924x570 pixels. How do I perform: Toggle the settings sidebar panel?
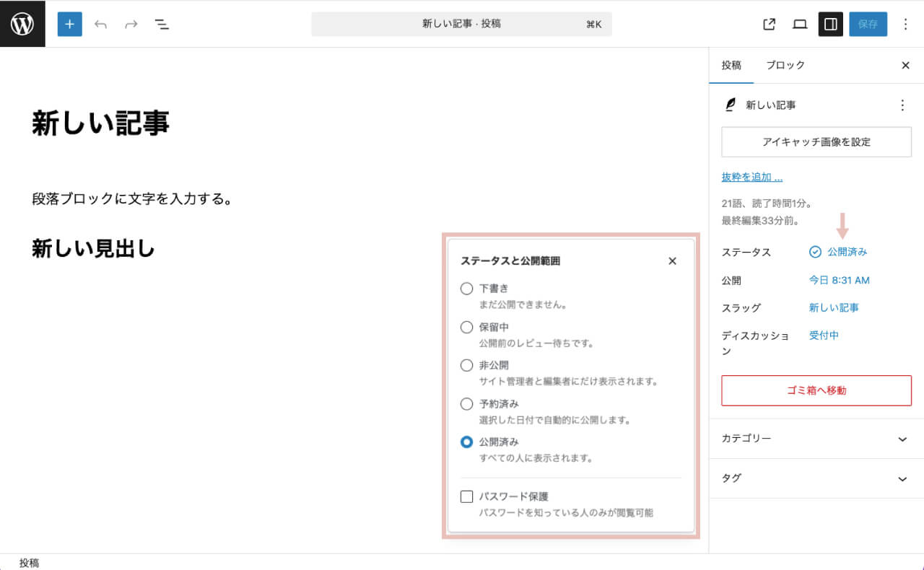[x=830, y=24]
